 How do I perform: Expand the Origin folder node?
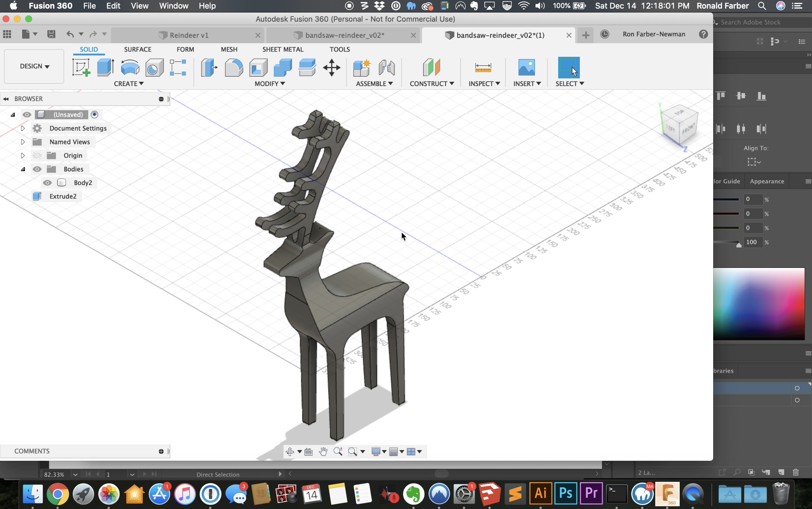(22, 155)
